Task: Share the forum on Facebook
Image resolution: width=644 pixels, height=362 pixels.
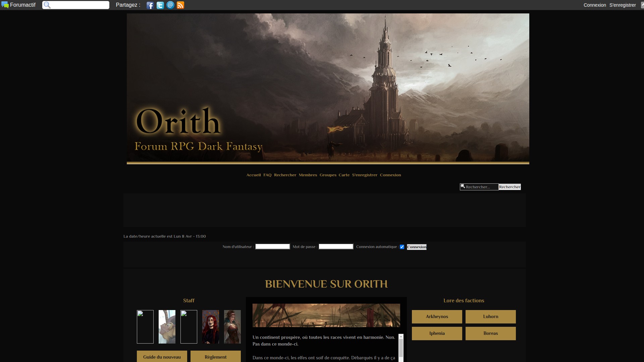Action: (150, 5)
